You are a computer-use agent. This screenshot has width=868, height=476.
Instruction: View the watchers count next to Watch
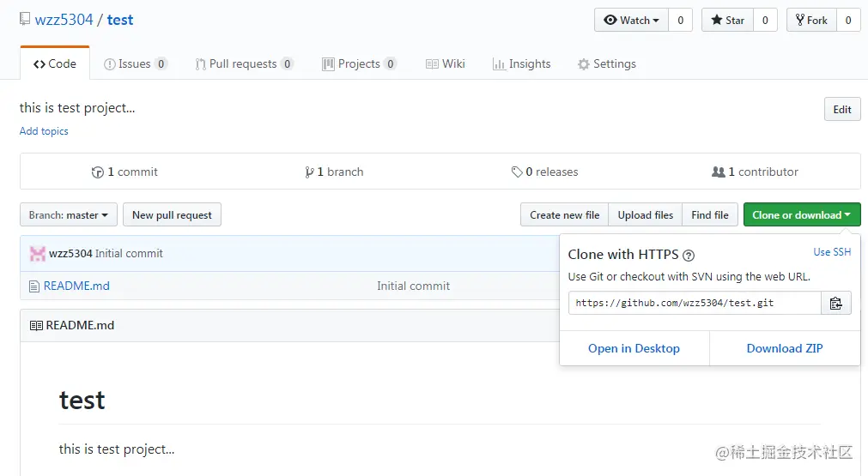[680, 20]
